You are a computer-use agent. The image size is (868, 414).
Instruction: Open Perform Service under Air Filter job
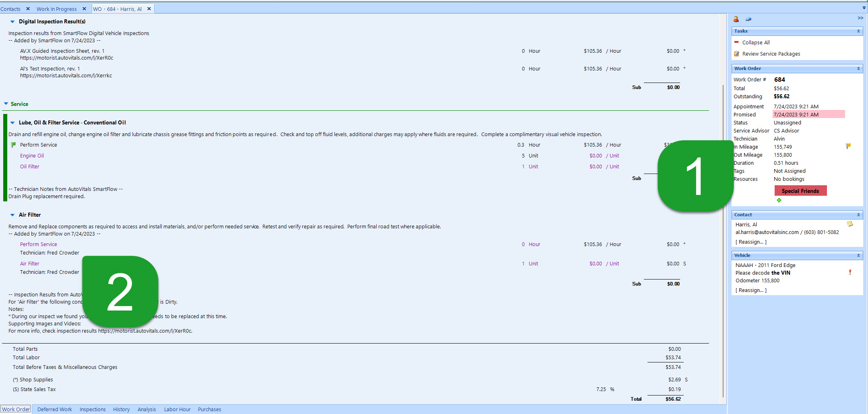tap(39, 244)
